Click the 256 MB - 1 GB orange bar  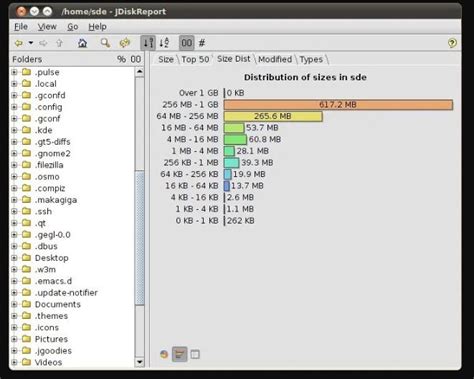[x=338, y=105]
